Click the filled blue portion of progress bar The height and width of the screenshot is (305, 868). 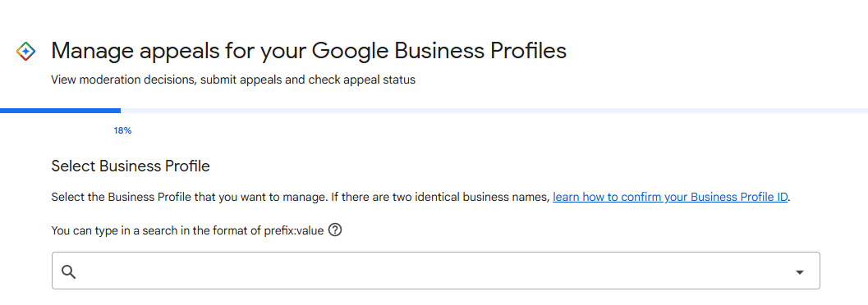60,111
